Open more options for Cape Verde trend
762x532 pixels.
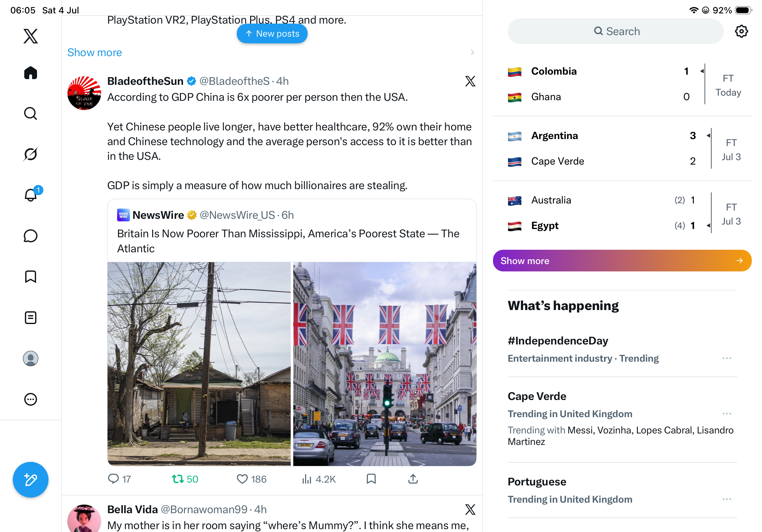pyautogui.click(x=727, y=414)
